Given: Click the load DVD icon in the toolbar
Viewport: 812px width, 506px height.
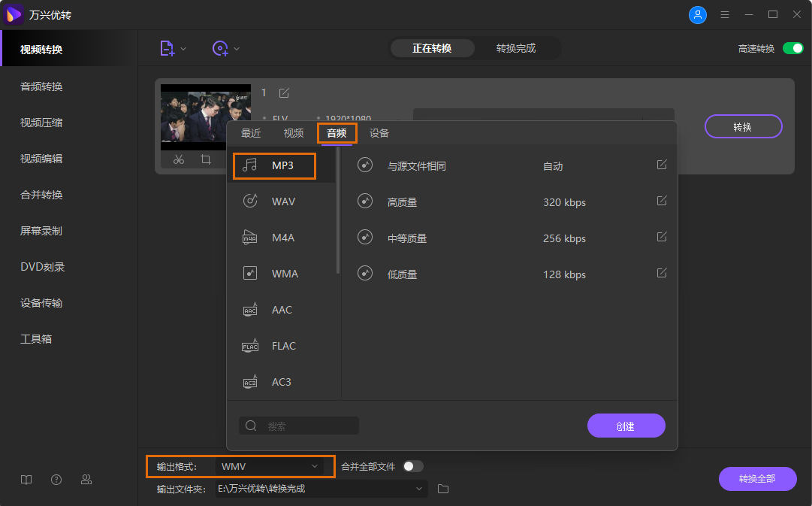Looking at the screenshot, I should point(220,47).
